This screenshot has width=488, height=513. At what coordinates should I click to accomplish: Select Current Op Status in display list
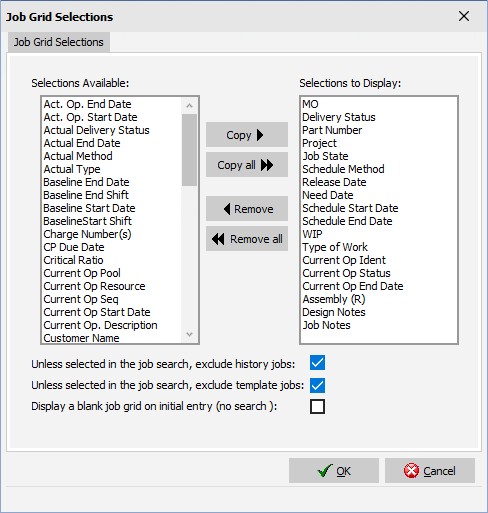point(346,273)
